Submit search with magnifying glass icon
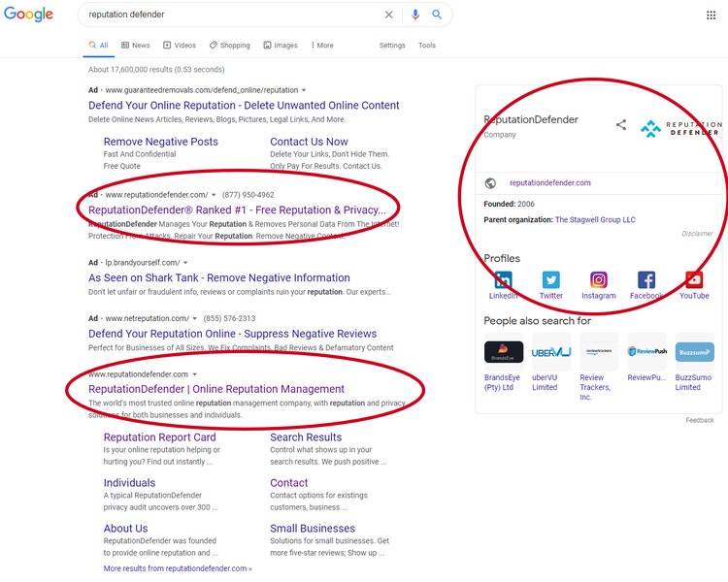Viewport: 728px width, 582px height. pyautogui.click(x=437, y=15)
